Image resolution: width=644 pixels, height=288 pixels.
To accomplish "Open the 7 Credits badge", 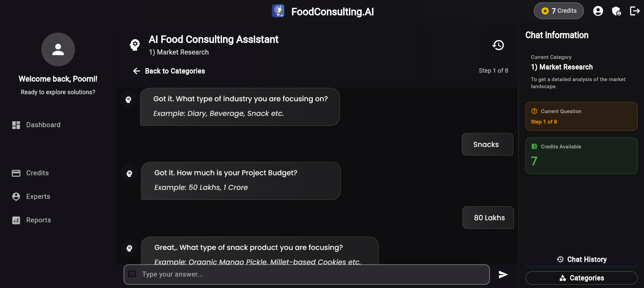I will (558, 10).
